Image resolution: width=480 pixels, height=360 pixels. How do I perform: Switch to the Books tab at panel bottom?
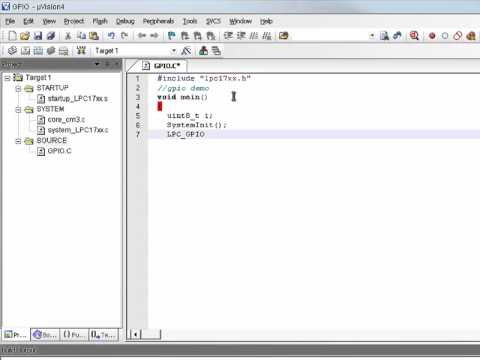click(x=45, y=335)
